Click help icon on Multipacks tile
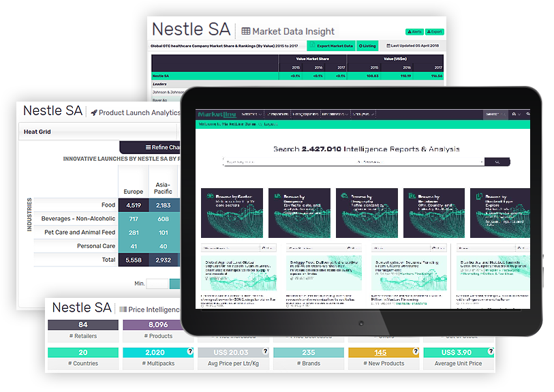Image resolution: width=554 pixels, height=392 pixels. (190, 351)
